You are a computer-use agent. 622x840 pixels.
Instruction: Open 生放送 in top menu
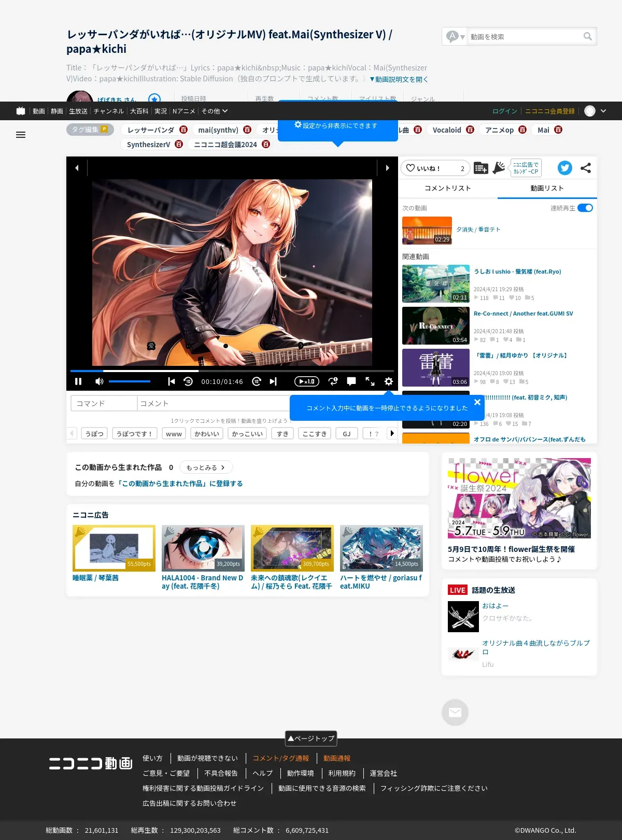[78, 111]
